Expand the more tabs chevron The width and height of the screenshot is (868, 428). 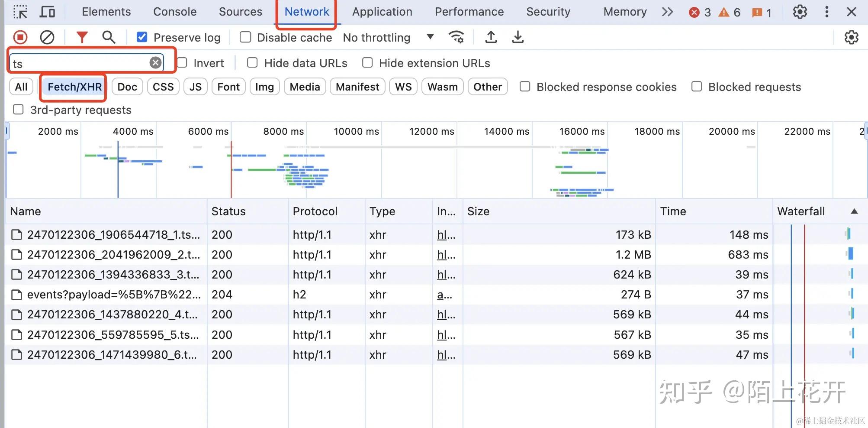coord(667,12)
